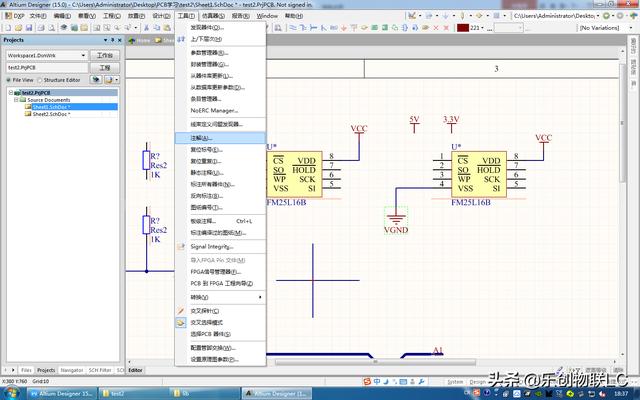The width and height of the screenshot is (640, 400).
Task: Click the open folder toolbar icon
Action: (x=18, y=28)
